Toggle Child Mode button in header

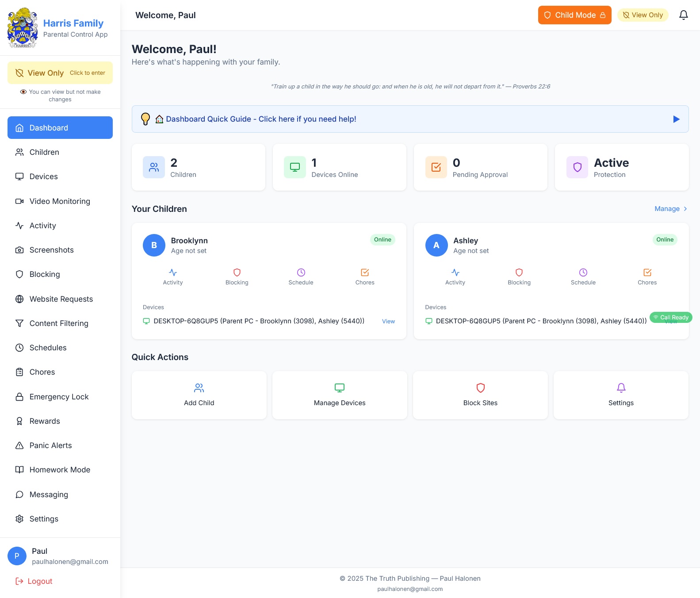click(x=574, y=15)
